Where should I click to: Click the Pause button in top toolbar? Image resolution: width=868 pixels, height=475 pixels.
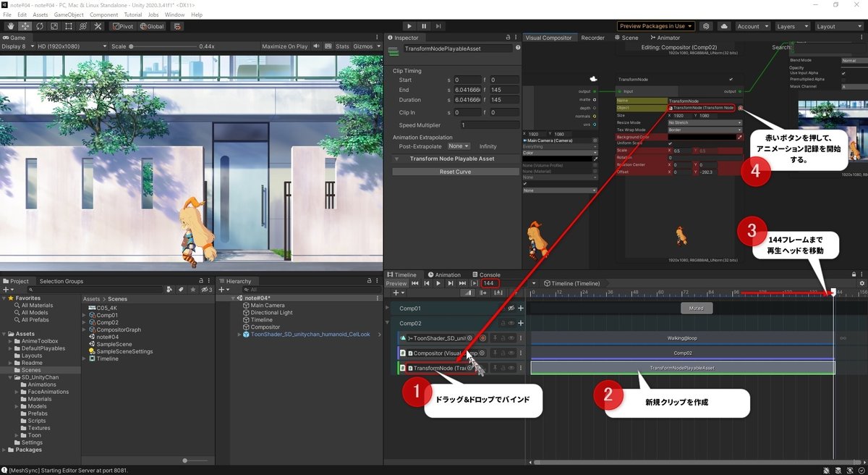point(424,26)
